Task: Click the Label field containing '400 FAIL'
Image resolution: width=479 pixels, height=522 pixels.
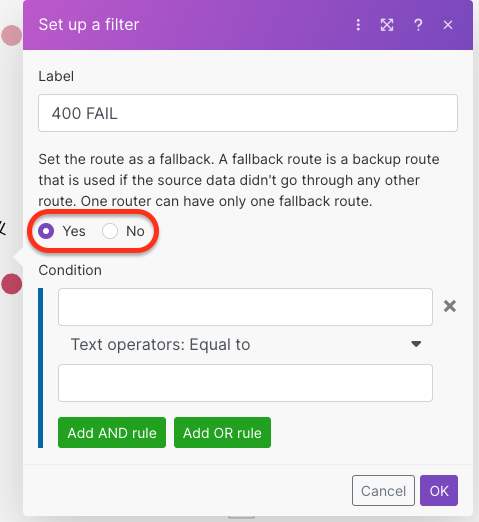Action: pyautogui.click(x=248, y=113)
